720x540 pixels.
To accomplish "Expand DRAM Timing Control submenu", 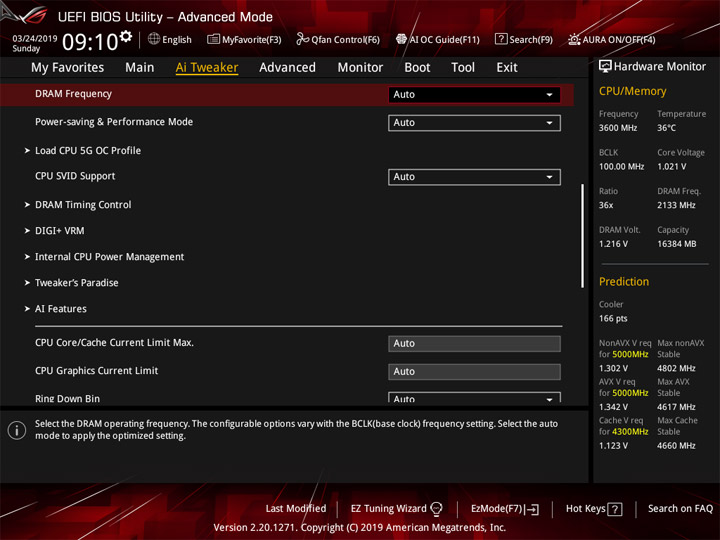I will click(x=83, y=205).
